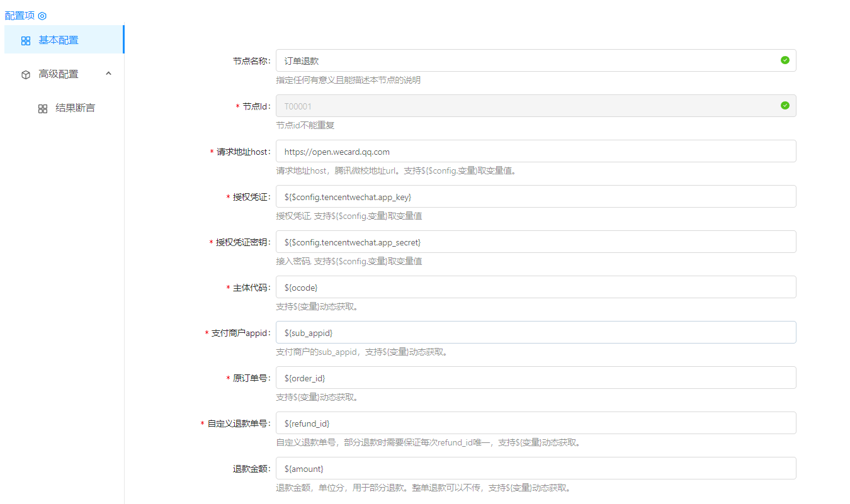The image size is (850, 504).
Task: Click the 配置项 header title
Action: (x=20, y=16)
